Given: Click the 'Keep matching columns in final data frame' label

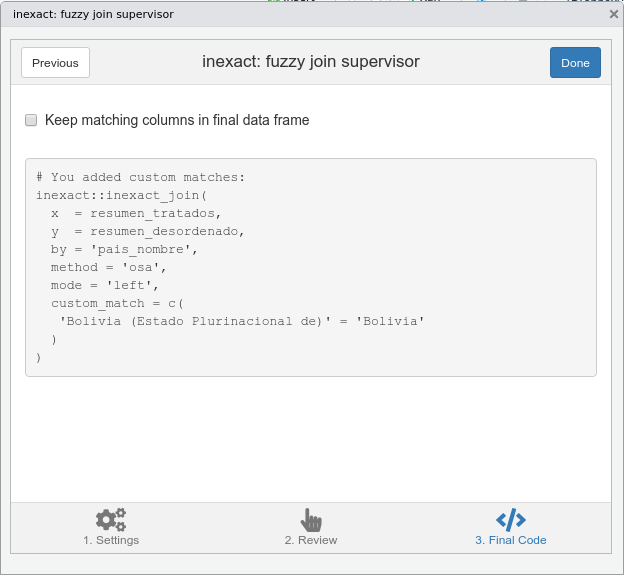Looking at the screenshot, I should [x=177, y=120].
